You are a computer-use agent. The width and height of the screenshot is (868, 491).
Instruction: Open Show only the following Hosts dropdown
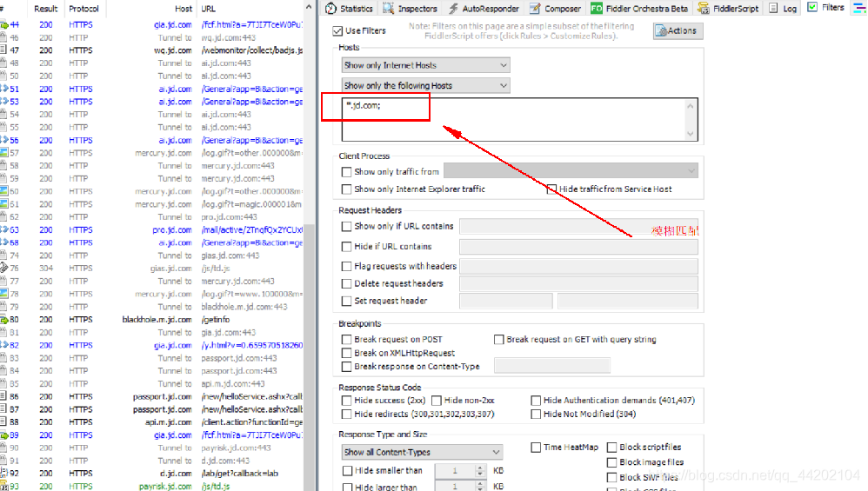[x=425, y=86]
